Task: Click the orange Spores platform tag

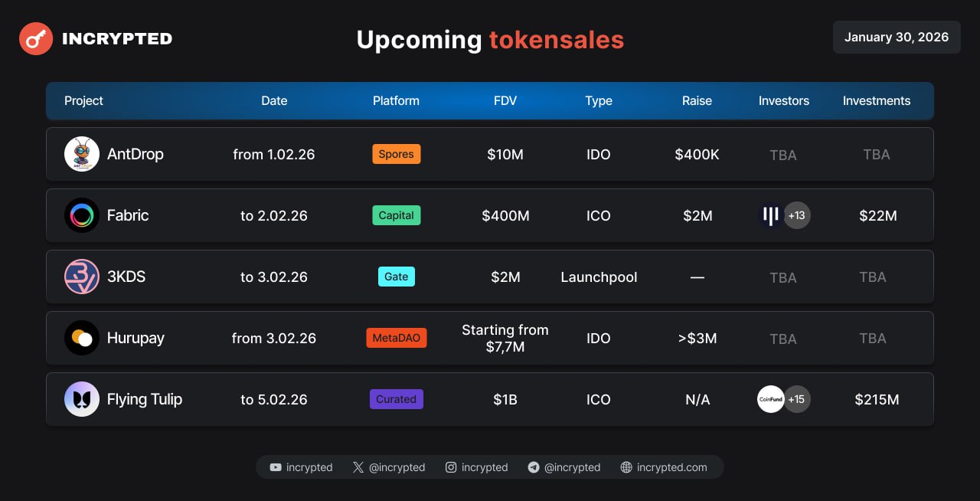Action: click(396, 154)
